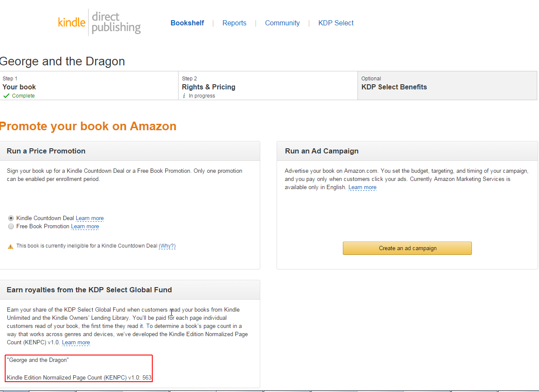The width and height of the screenshot is (539, 392).
Task: Select the Free Book Promotion option
Action: tap(11, 227)
